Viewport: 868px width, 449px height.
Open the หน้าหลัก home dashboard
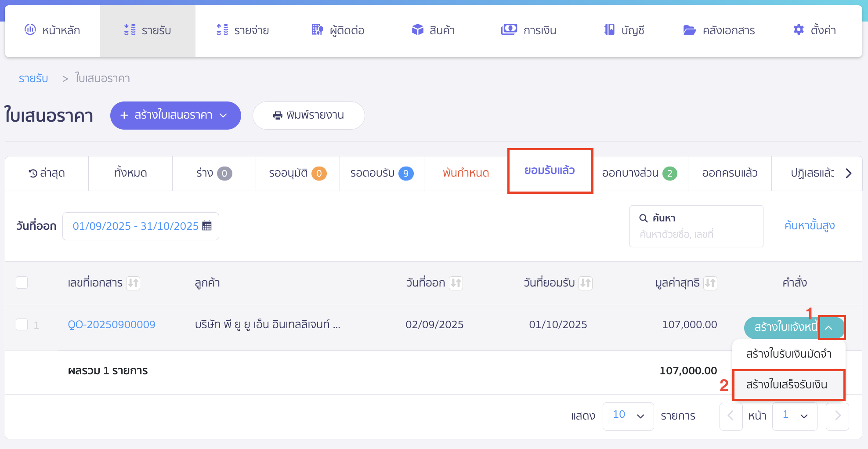click(53, 30)
